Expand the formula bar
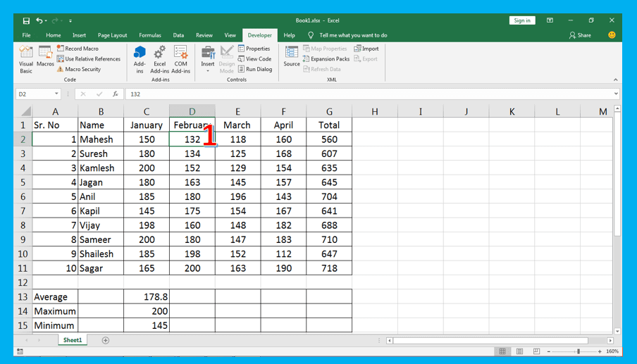637x364 pixels. click(616, 94)
